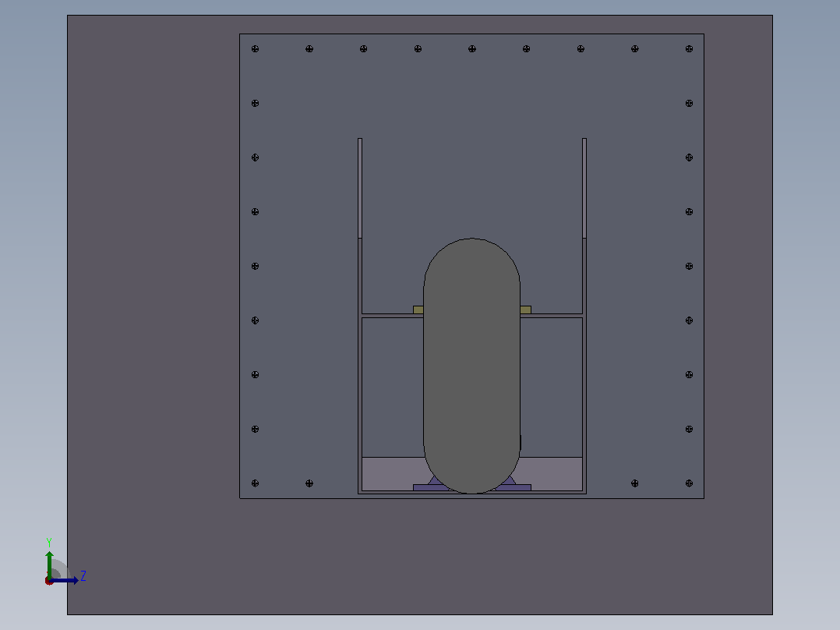Select the middle screw in the top row
The height and width of the screenshot is (630, 840).
pos(472,49)
